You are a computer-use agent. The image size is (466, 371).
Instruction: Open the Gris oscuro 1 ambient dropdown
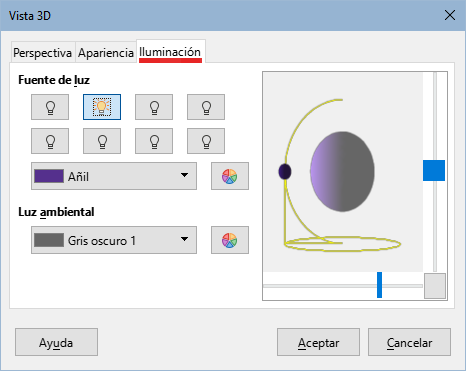pyautogui.click(x=114, y=240)
